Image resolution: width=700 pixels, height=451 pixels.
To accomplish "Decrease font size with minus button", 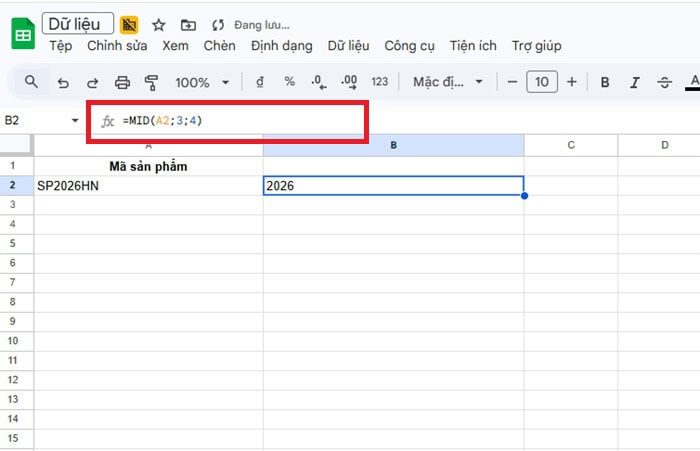I will (512, 82).
